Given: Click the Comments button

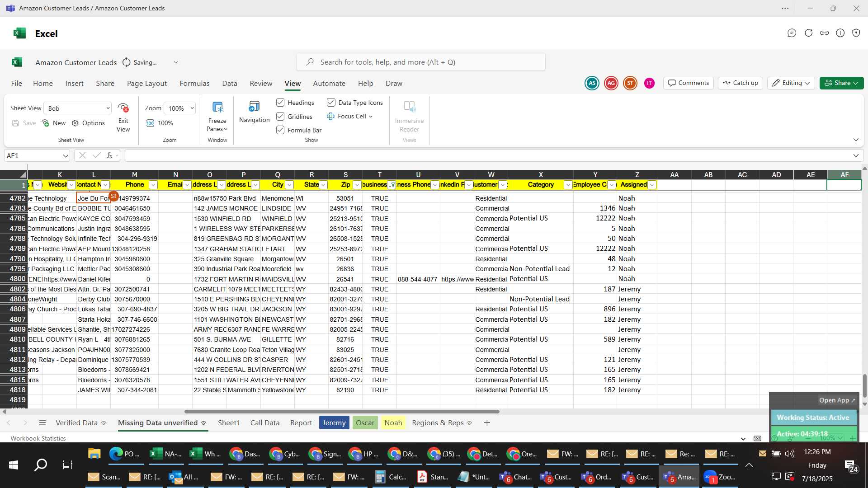Looking at the screenshot, I should pos(689,83).
